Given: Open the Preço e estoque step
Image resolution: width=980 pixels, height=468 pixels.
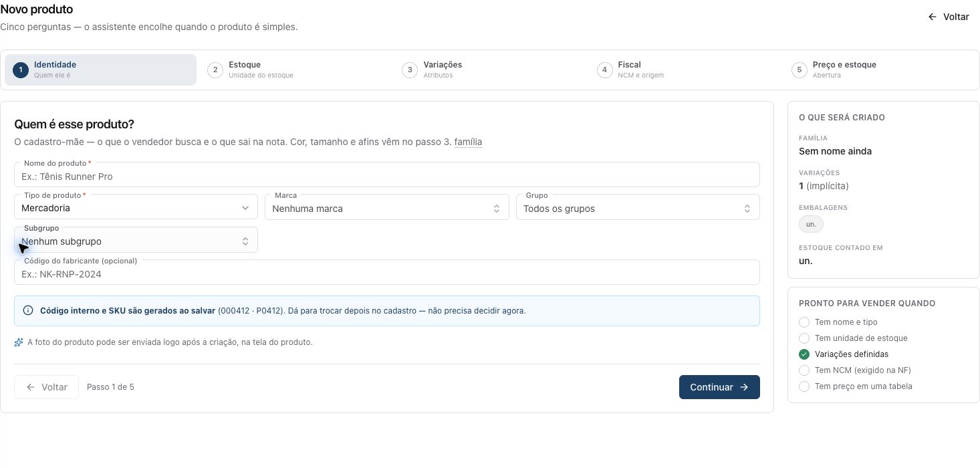Looking at the screenshot, I should [x=879, y=70].
